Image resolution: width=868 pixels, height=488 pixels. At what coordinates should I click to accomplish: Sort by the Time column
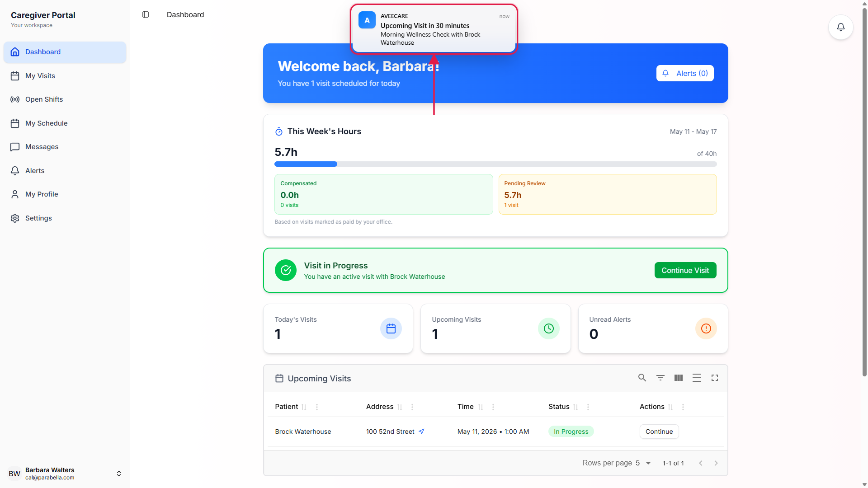click(x=481, y=407)
